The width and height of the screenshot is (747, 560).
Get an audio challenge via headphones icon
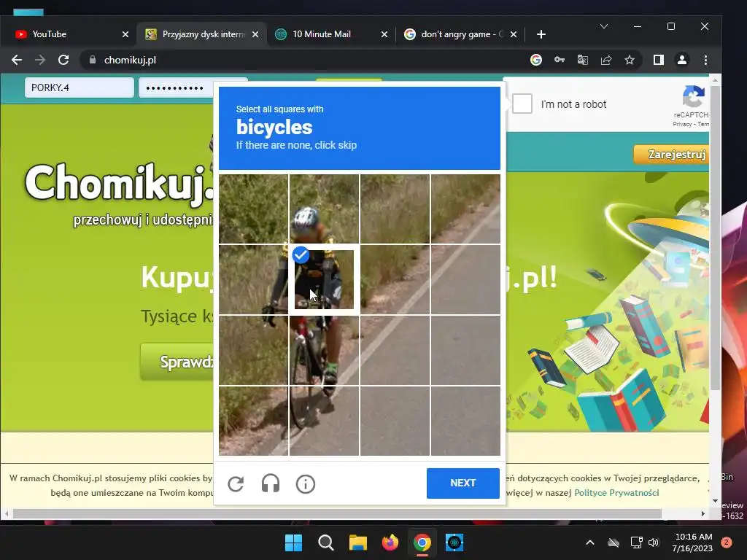pos(271,484)
